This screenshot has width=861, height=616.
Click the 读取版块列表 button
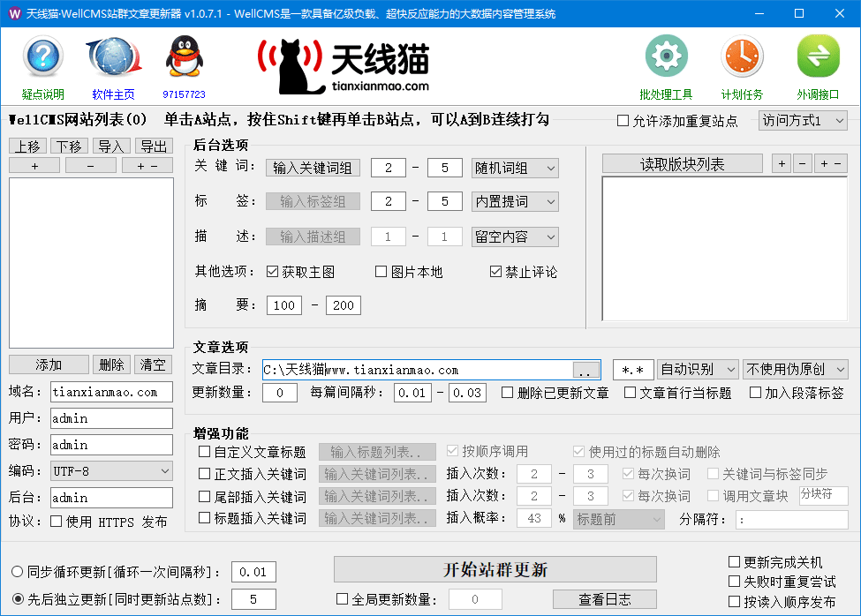683,164
